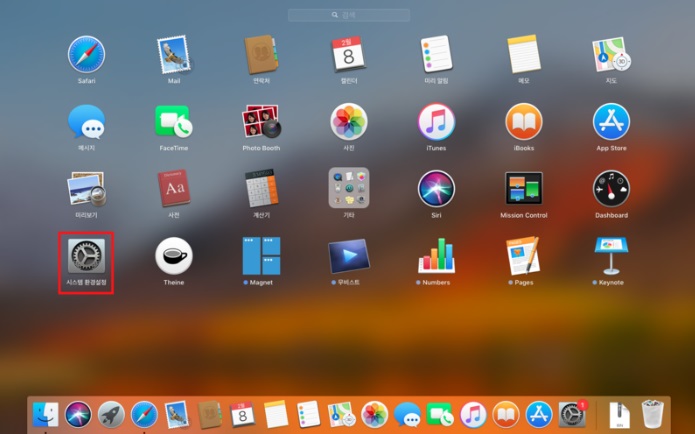Viewport: 695px width, 434px height.
Task: Launch Notes (메모) from Launchpad grid
Action: coord(523,54)
